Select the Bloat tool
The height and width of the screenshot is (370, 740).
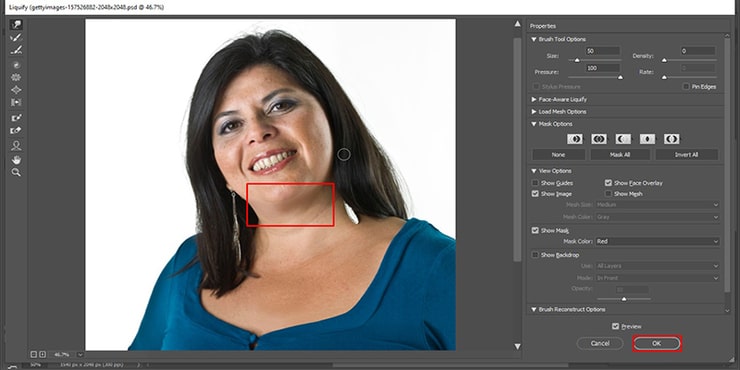pyautogui.click(x=16, y=90)
